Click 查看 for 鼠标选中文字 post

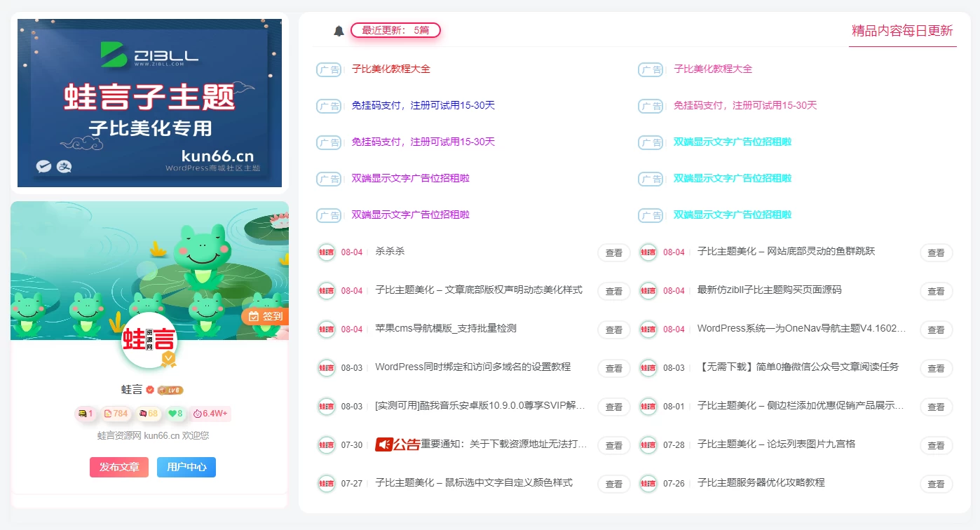(x=614, y=484)
